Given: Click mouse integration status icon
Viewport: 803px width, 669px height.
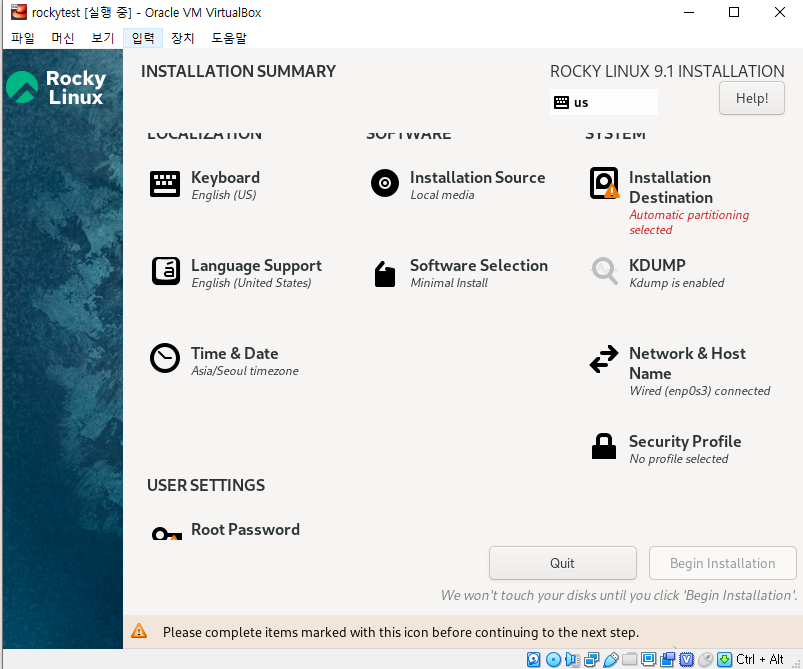Looking at the screenshot, I should point(705,659).
